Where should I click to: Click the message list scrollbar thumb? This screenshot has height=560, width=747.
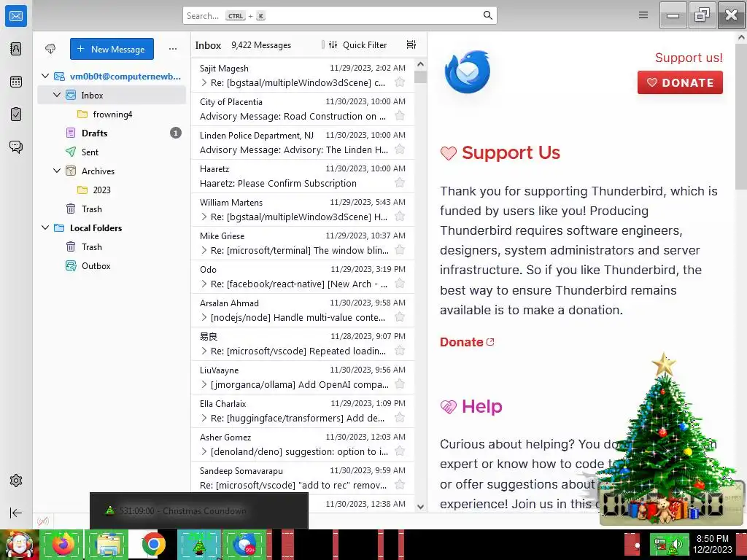click(420, 77)
